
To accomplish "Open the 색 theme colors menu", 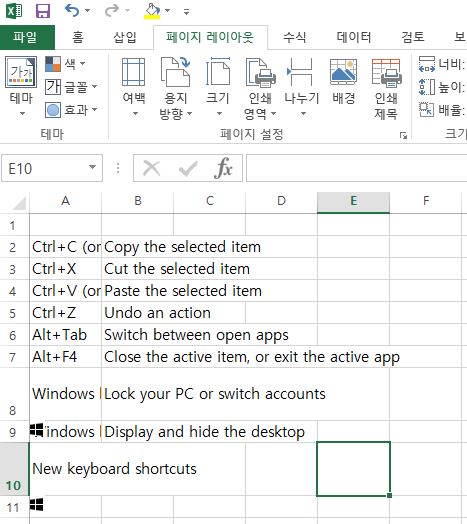I will click(66, 63).
